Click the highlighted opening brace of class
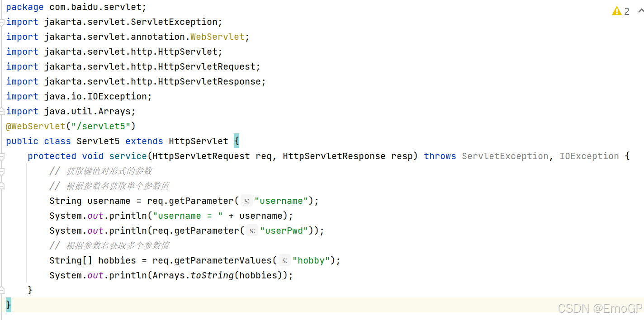 (237, 141)
